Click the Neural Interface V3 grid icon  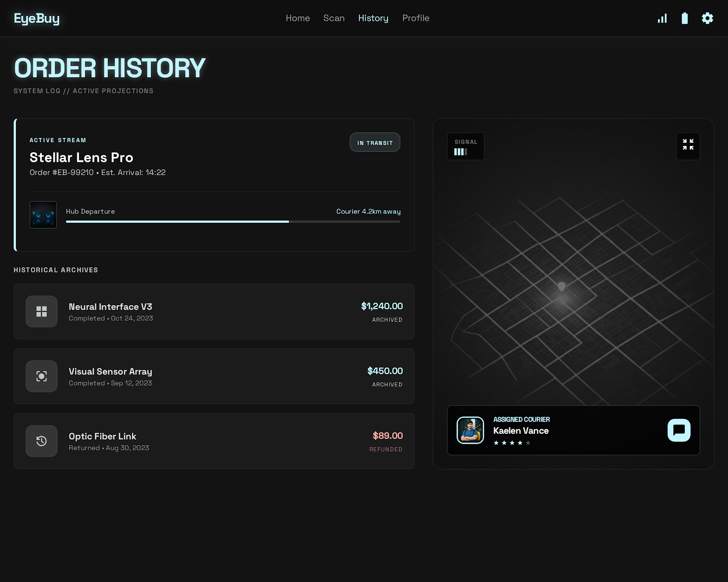click(41, 311)
